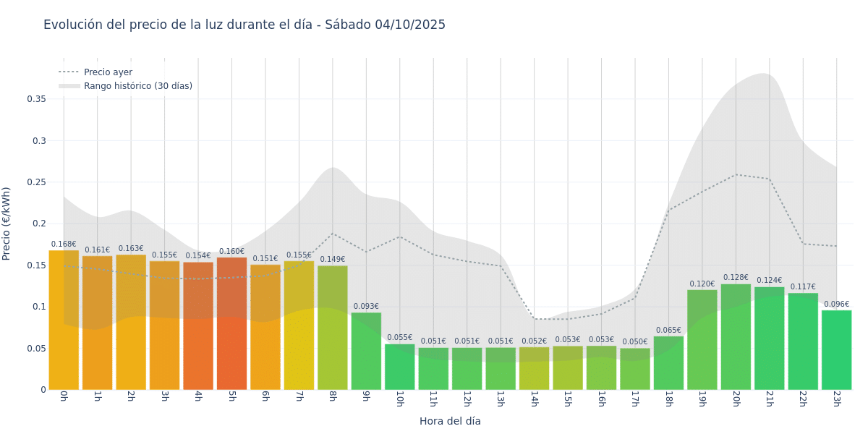Select the 0h bar showing 0.168€
The height and width of the screenshot is (434, 868).
click(x=64, y=322)
